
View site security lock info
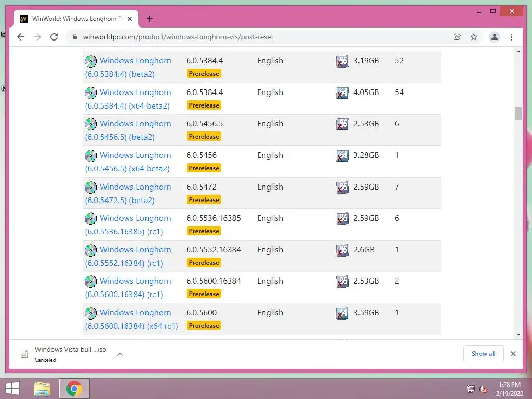coord(75,37)
